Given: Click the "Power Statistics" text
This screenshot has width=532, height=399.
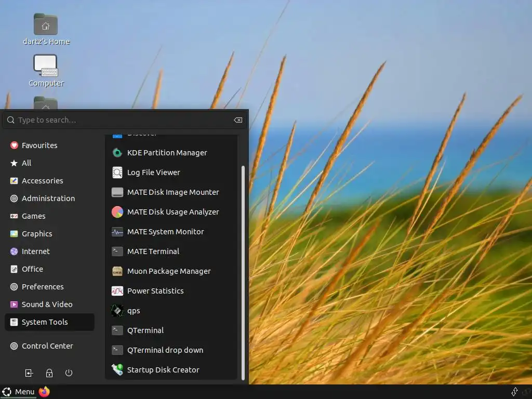Looking at the screenshot, I should coord(155,291).
